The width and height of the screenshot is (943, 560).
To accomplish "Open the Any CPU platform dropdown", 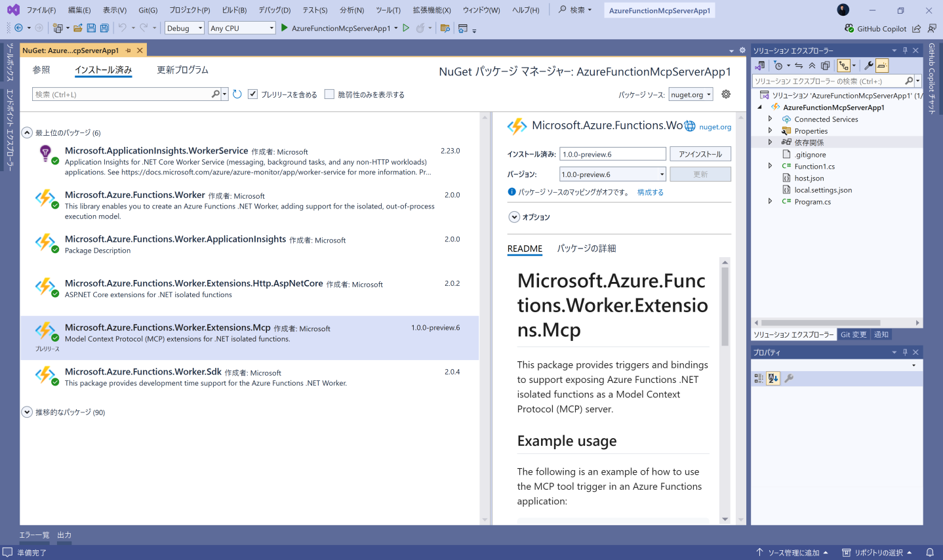I will click(x=242, y=28).
